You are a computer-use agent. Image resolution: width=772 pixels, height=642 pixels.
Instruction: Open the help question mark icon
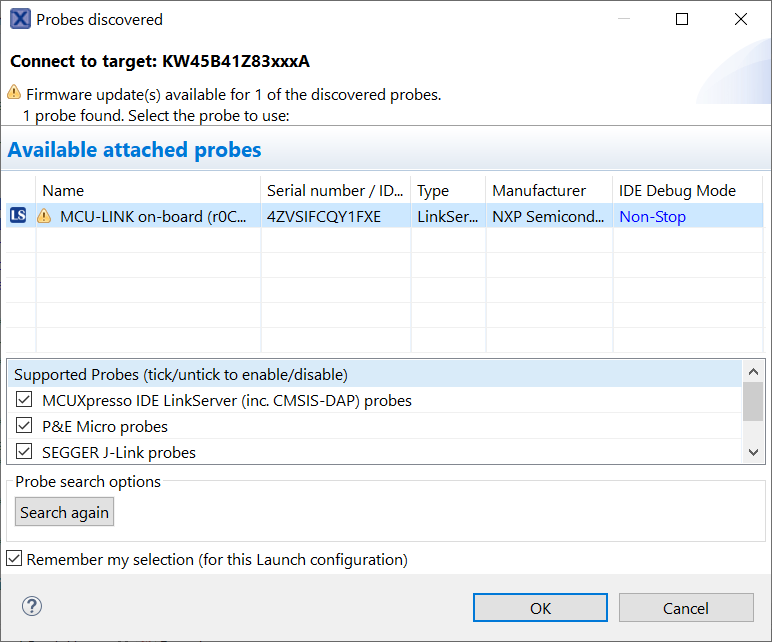[32, 606]
